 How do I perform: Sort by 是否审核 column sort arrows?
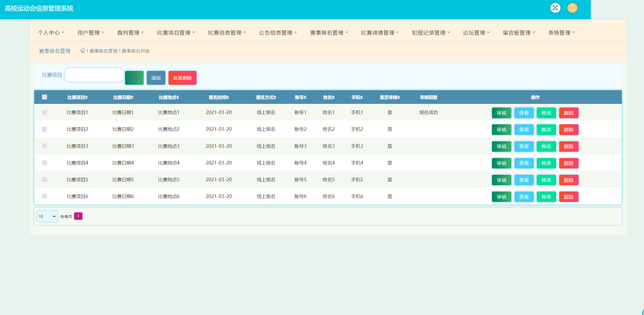pyautogui.click(x=399, y=97)
